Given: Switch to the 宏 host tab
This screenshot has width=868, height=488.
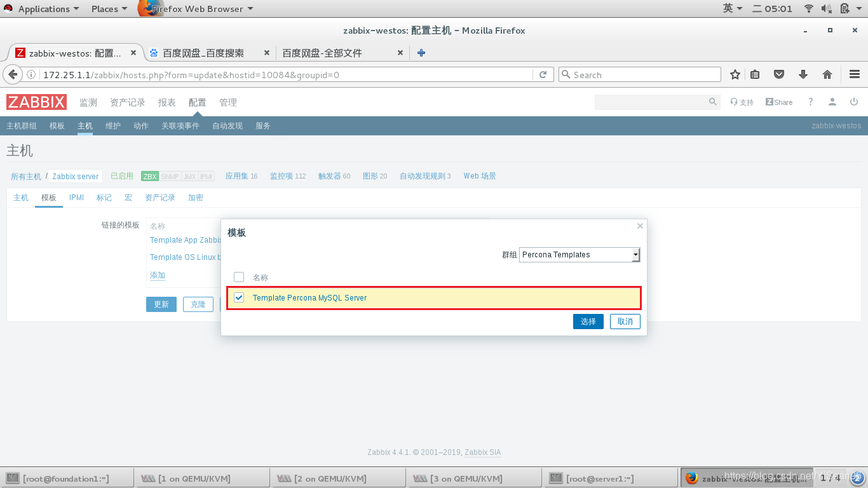Looking at the screenshot, I should pyautogui.click(x=128, y=198).
